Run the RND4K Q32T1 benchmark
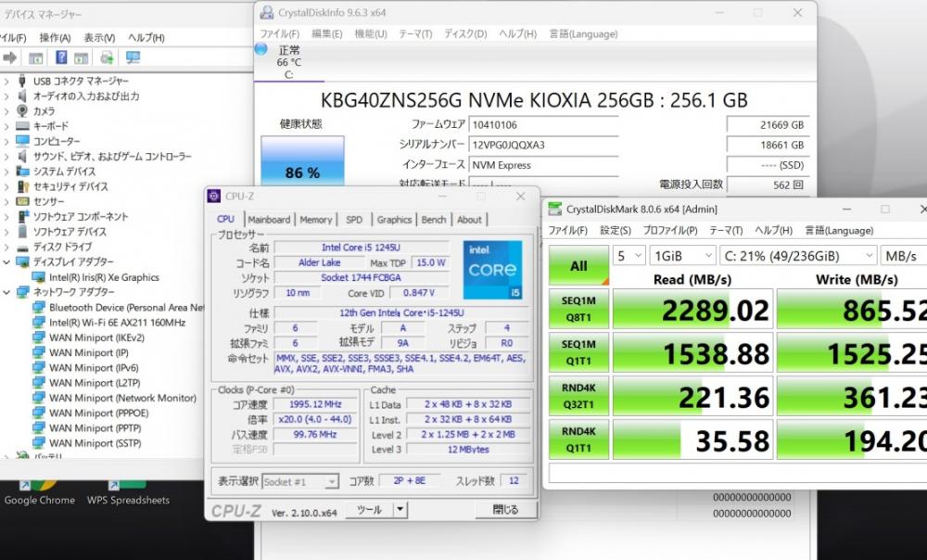Viewport: 927px width, 560px height. (578, 396)
